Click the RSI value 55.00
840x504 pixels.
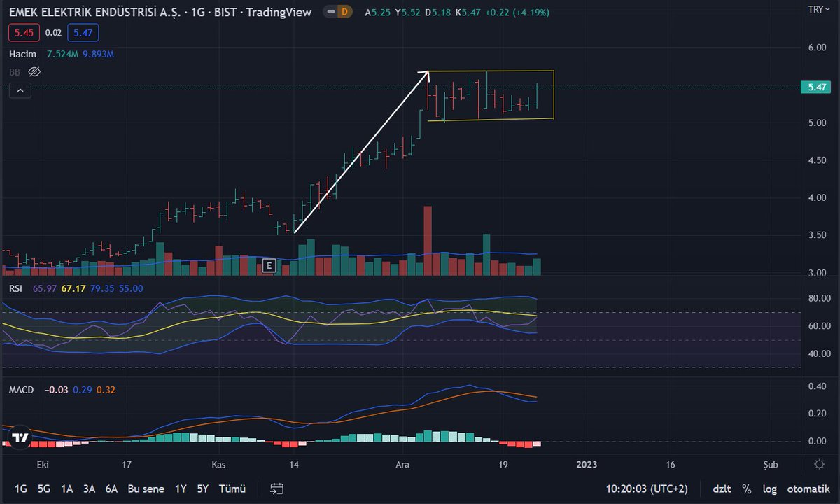[x=131, y=288]
